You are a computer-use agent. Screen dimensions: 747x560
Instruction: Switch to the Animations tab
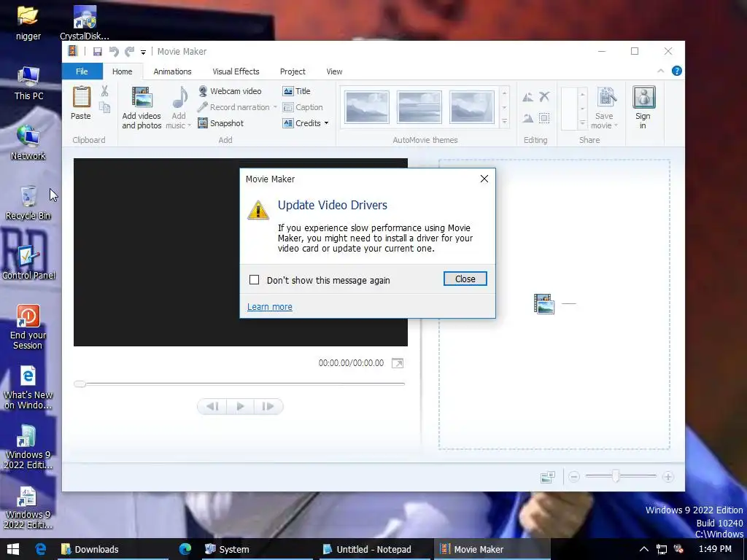click(172, 71)
